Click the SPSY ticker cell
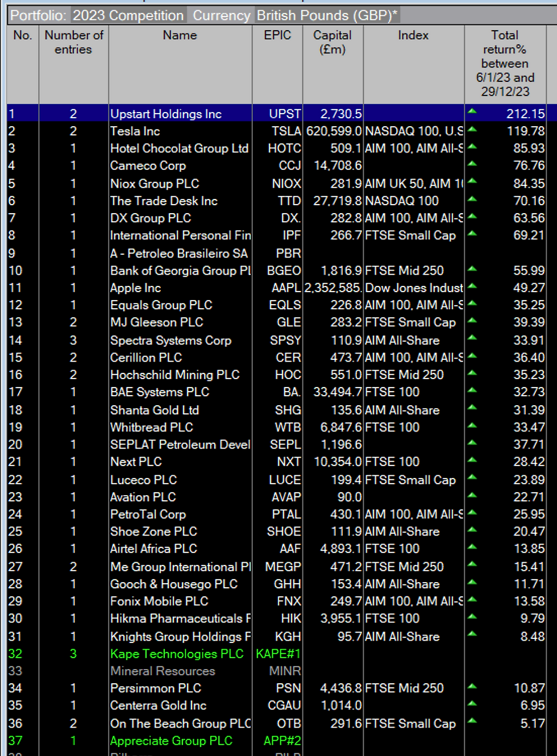Screen dimensions: 557x756 (x=285, y=340)
